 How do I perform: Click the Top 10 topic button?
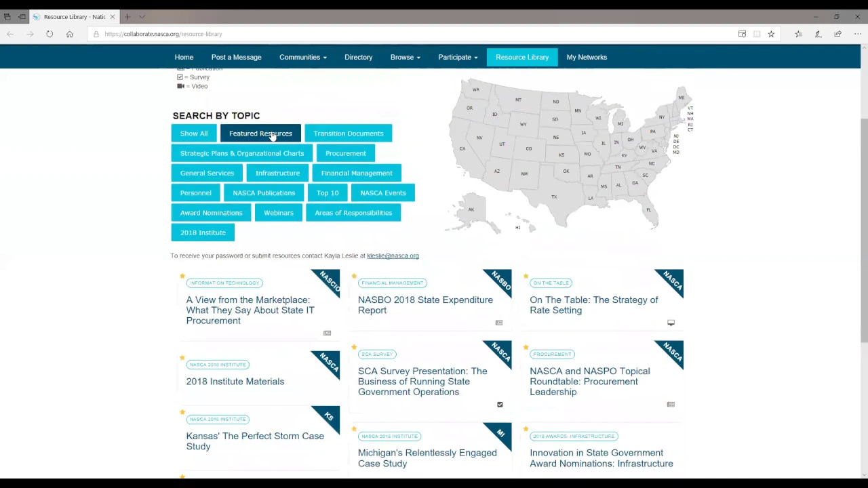click(328, 193)
